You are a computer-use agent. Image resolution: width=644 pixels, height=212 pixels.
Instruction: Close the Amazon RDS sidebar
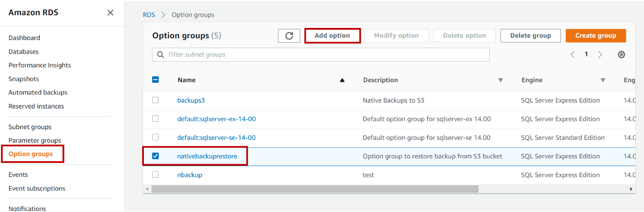click(110, 13)
